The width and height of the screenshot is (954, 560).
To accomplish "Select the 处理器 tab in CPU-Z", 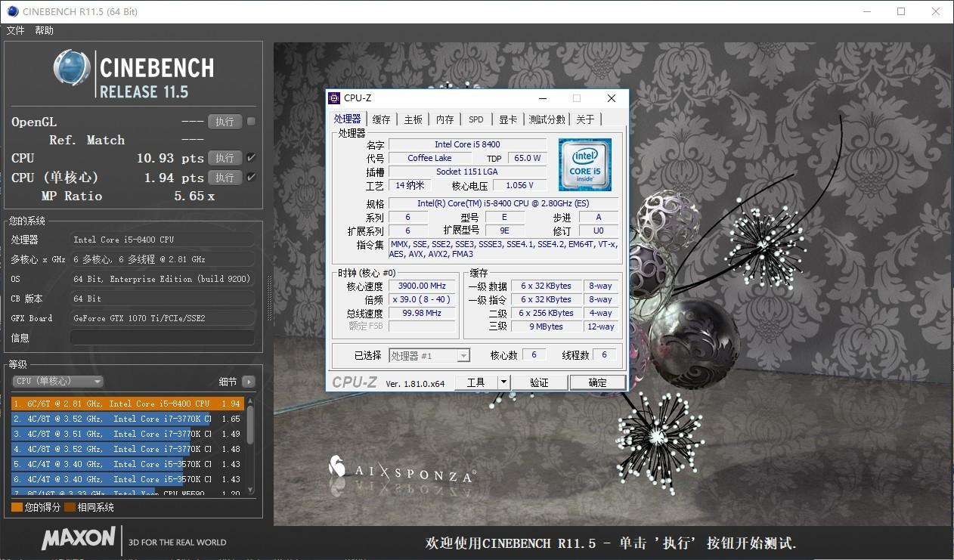I will click(348, 119).
